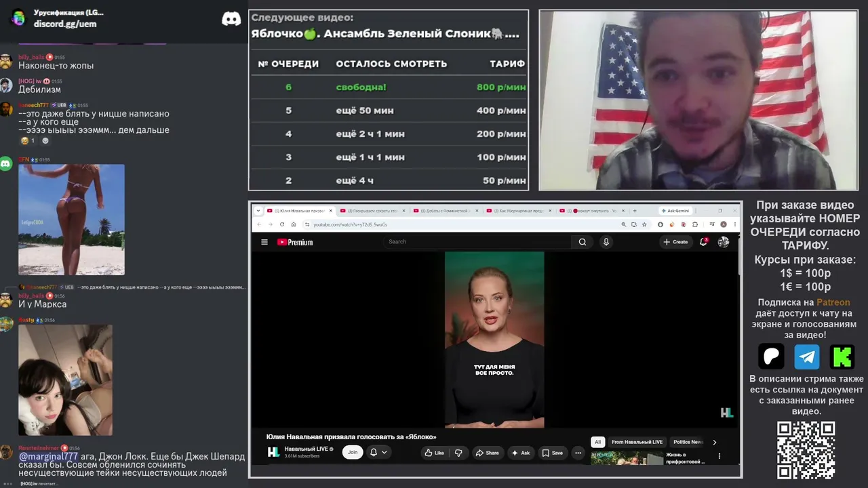Click the Share button
Viewport: 868px width, 488px height.
(487, 453)
